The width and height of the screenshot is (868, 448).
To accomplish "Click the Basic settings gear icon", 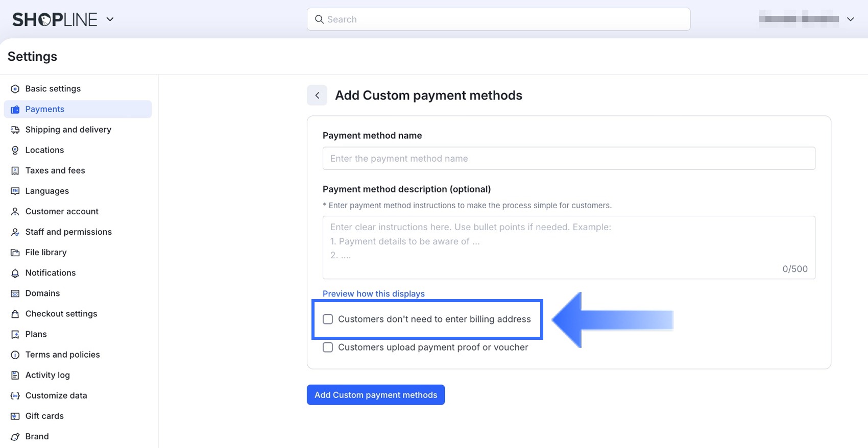I will point(15,89).
